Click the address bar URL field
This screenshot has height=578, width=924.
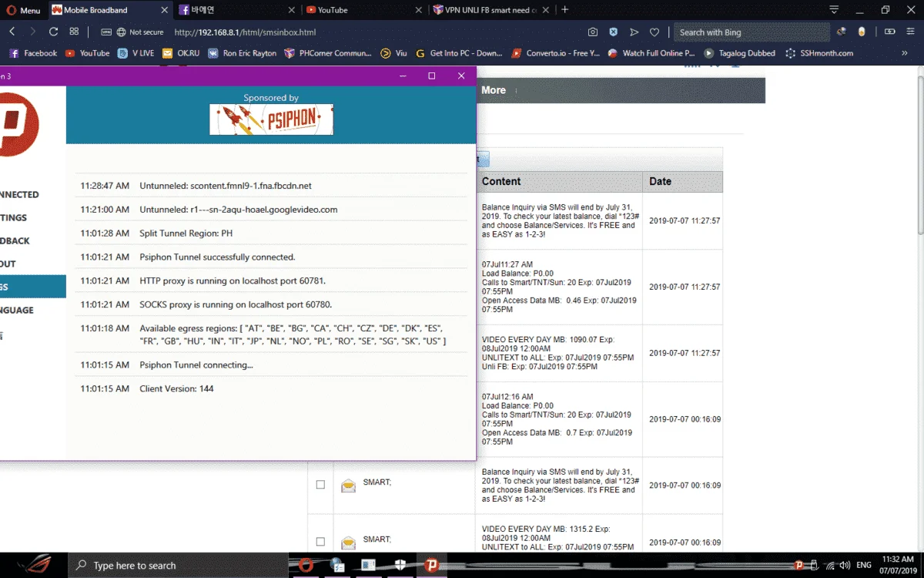pos(377,32)
